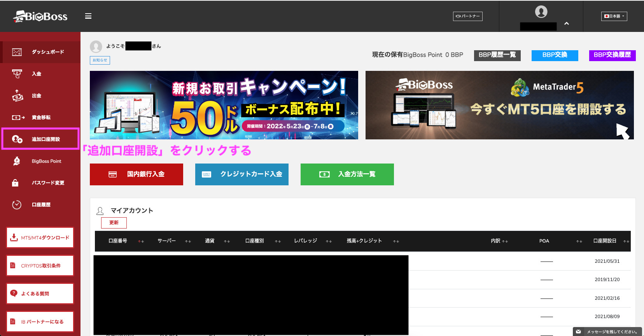This screenshot has height=336, width=644.
Task: Click the question mark icon on よくある質問
Action: [14, 293]
